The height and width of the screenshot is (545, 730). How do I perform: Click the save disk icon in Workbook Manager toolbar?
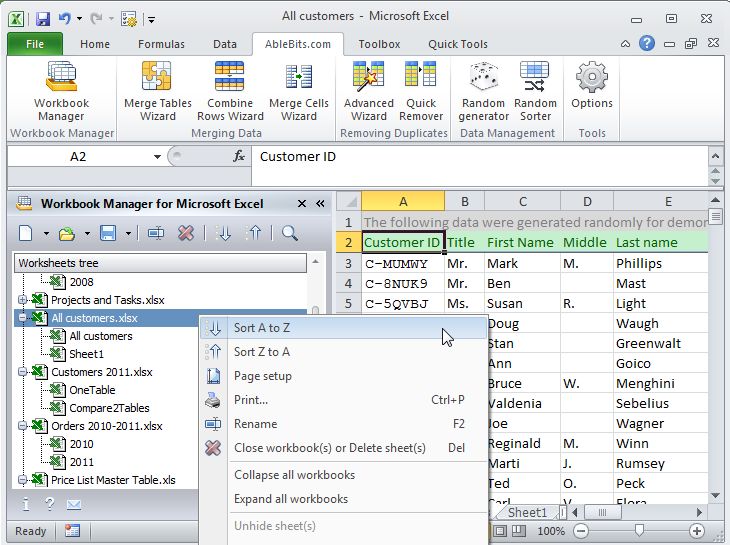[108, 233]
